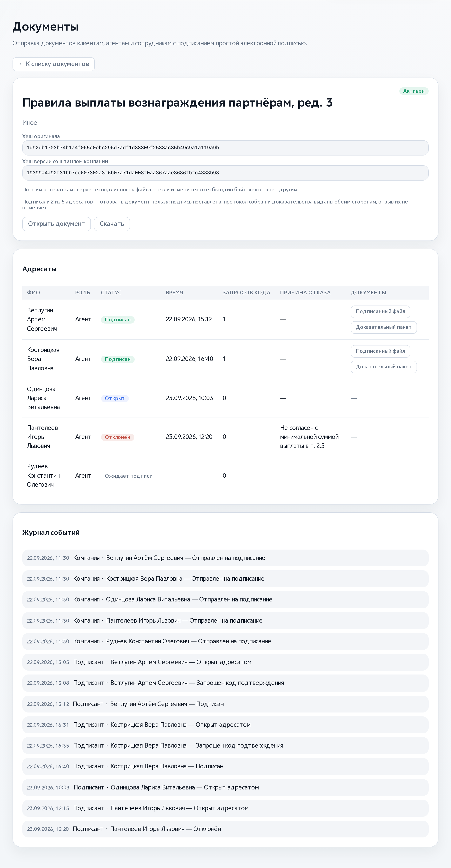451x868 pixels.
Task: Select the Запросов кода column header
Action: tap(247, 292)
